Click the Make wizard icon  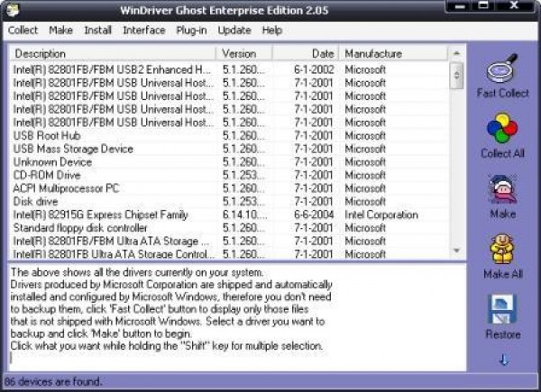[x=502, y=189]
